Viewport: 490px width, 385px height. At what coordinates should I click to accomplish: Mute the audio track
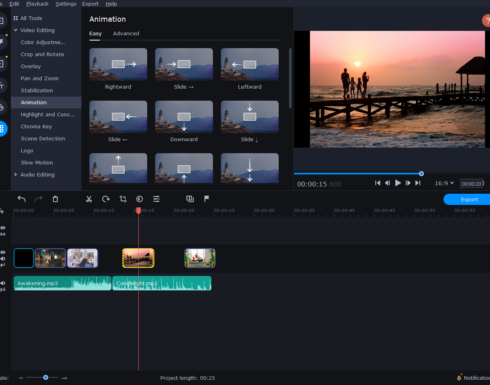(3, 283)
